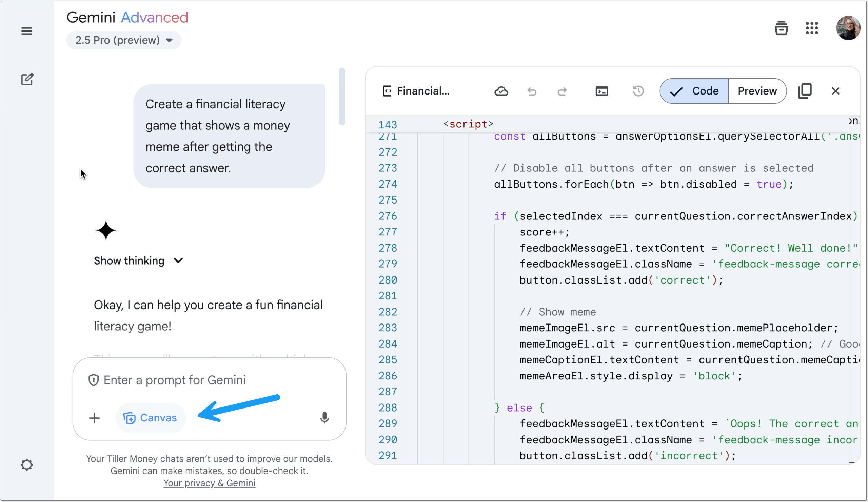Open Your privacy & Gemini link

(x=209, y=483)
